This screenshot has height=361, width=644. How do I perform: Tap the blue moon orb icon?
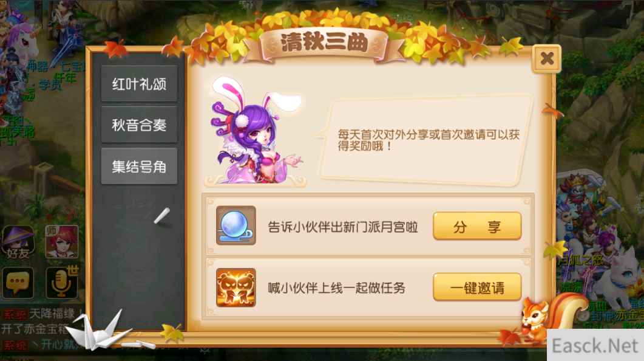point(236,225)
